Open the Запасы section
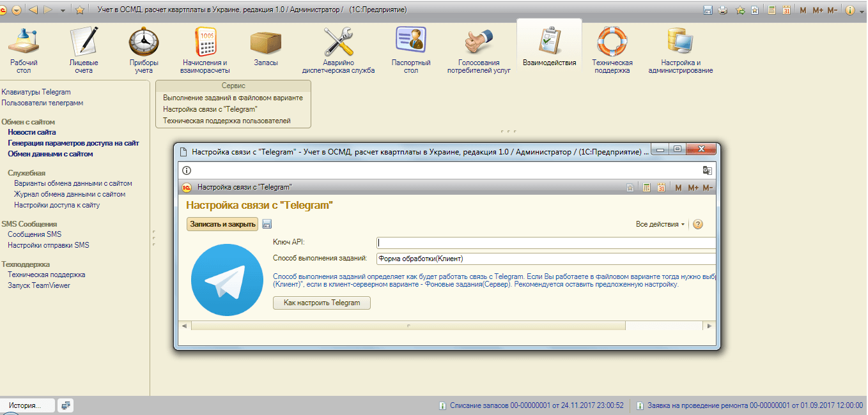This screenshot has height=415, width=868. [x=266, y=48]
